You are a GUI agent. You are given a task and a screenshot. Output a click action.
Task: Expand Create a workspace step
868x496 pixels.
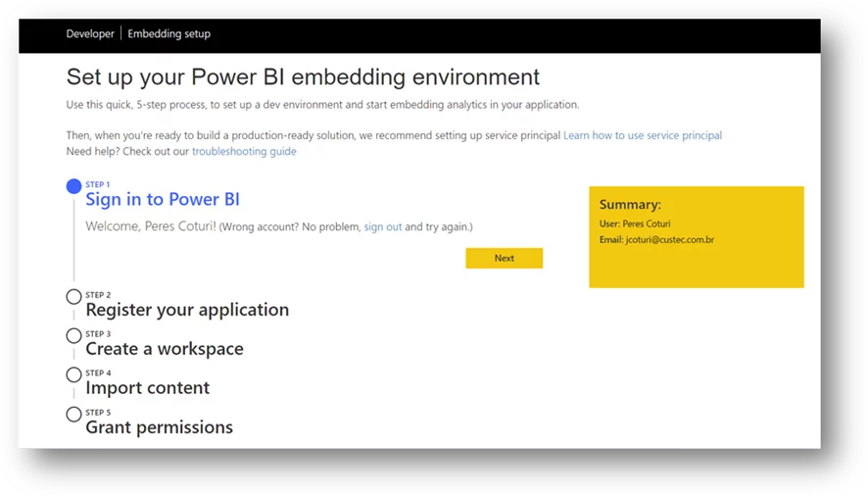(165, 349)
